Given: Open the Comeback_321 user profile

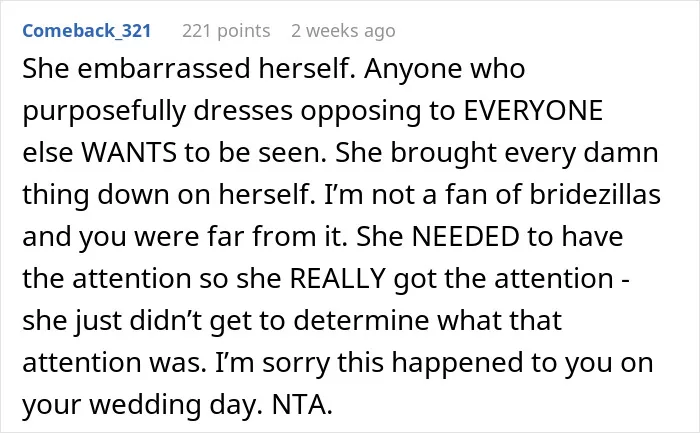Looking at the screenshot, I should pos(87,31).
